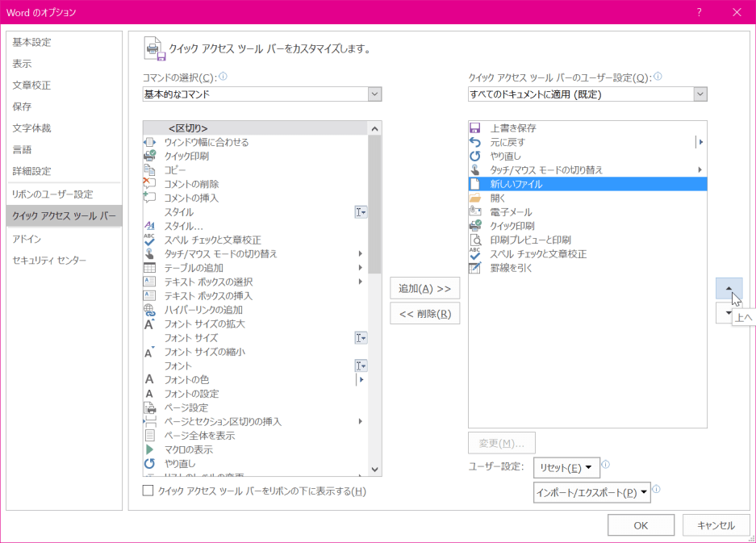
Task: Click the 追加(A) >> button
Action: click(424, 288)
